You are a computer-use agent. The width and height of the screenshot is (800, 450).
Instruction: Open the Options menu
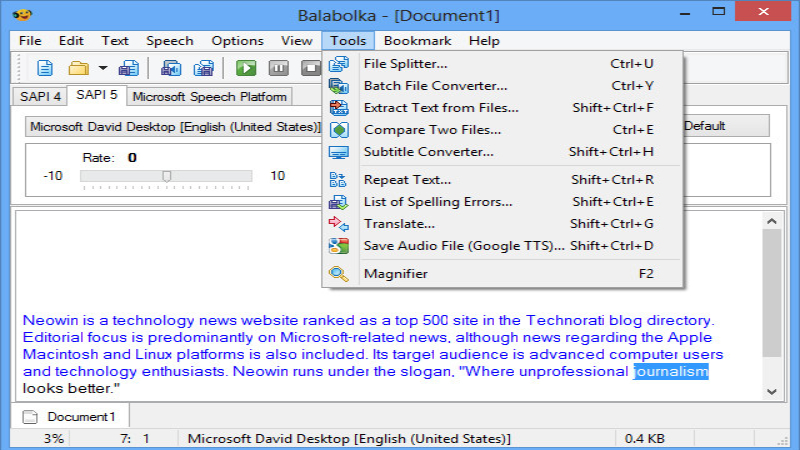point(237,41)
